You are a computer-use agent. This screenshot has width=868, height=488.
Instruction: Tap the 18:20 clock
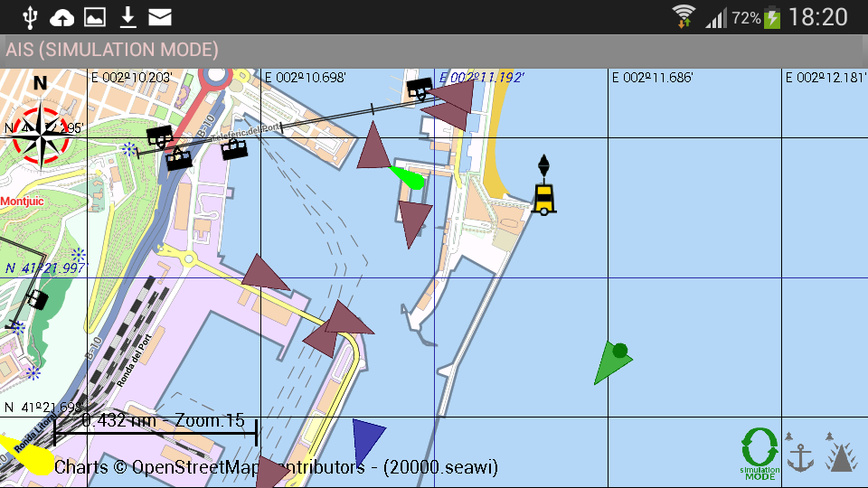pyautogui.click(x=817, y=17)
